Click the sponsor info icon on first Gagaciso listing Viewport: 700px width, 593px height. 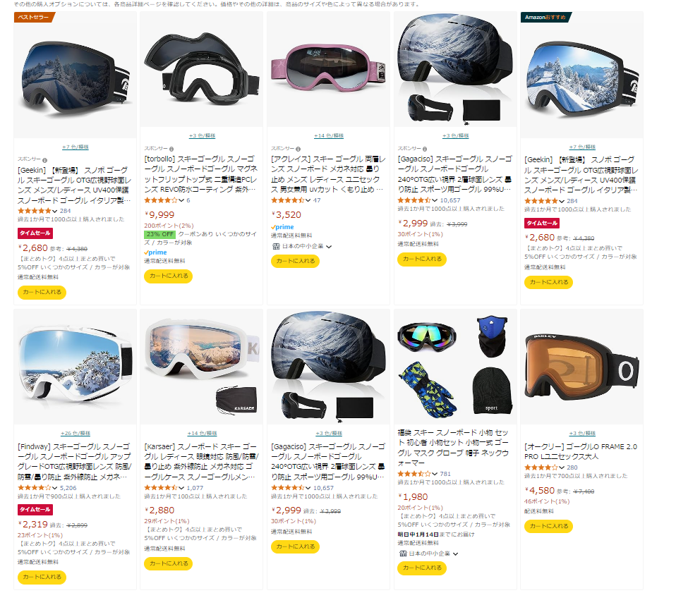(425, 149)
